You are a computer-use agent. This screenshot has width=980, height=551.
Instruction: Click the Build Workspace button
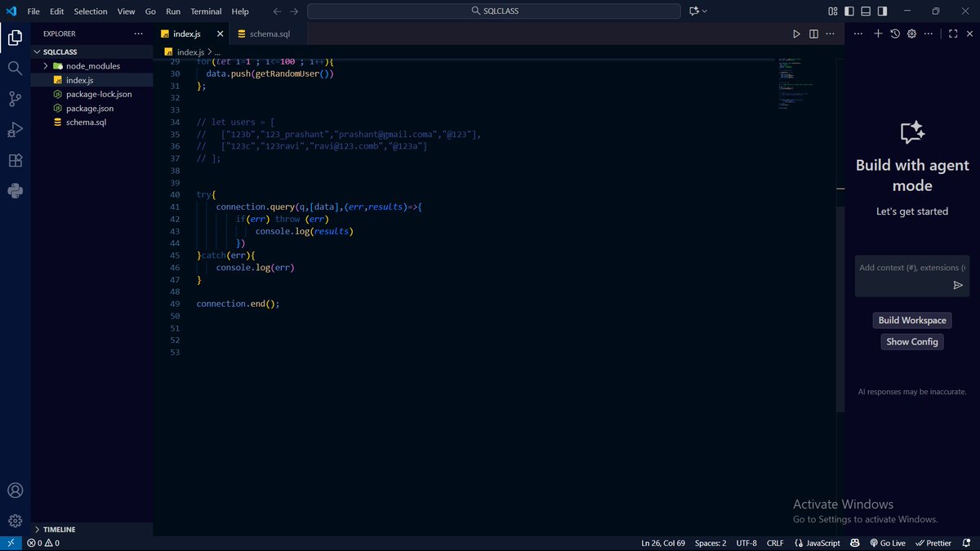(x=912, y=320)
